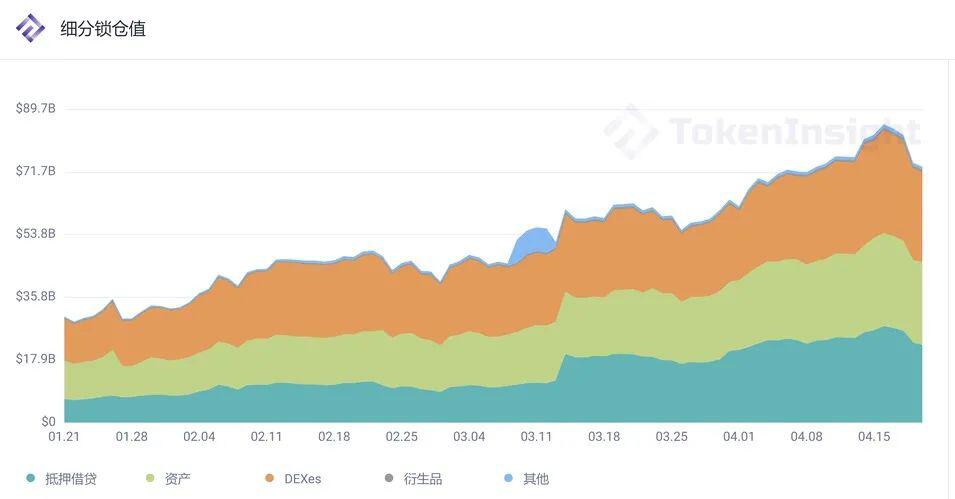Click the teal 抵押借贷 legend dot
The image size is (955, 499).
pyautogui.click(x=30, y=478)
